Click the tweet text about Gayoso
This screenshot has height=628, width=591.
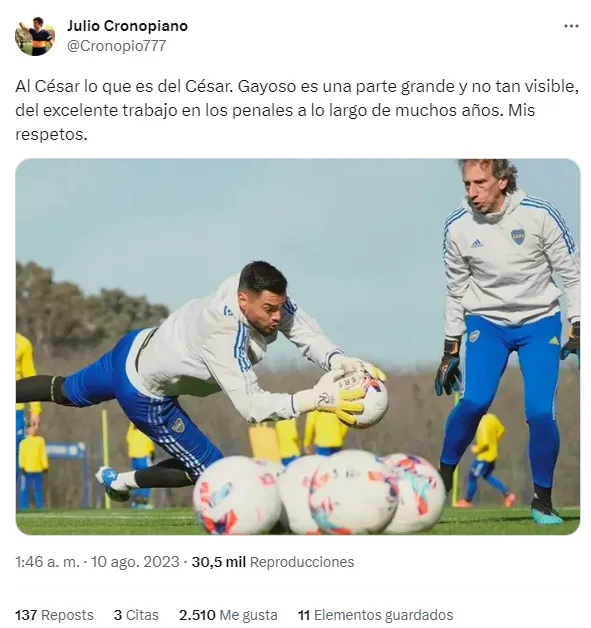click(297, 110)
